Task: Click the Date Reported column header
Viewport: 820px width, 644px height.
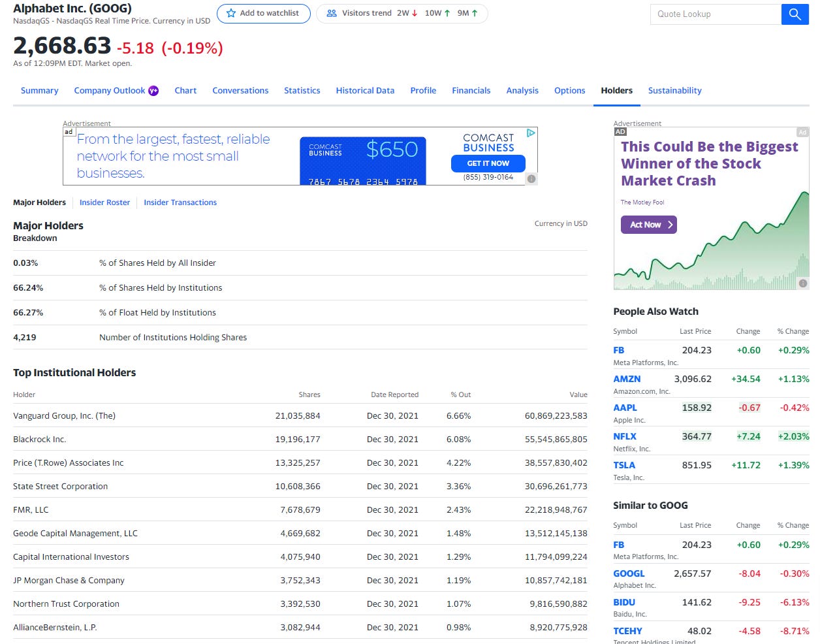Action: 394,394
